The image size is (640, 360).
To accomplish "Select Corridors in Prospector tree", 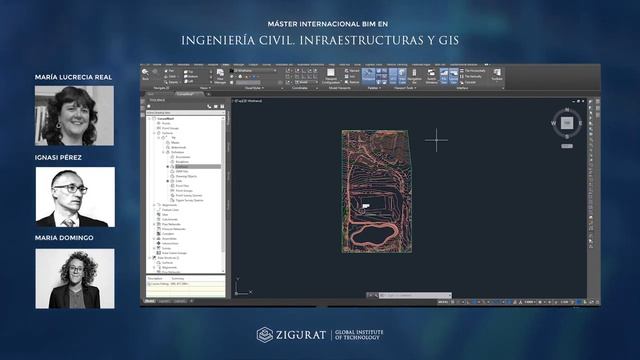I will click(168, 234).
